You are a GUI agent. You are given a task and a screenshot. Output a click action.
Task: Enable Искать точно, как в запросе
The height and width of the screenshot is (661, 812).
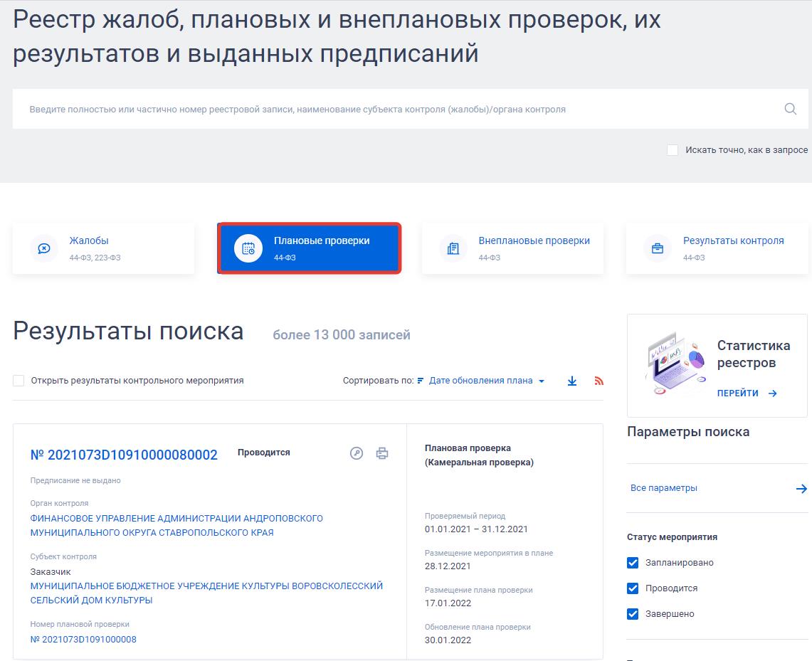click(672, 150)
